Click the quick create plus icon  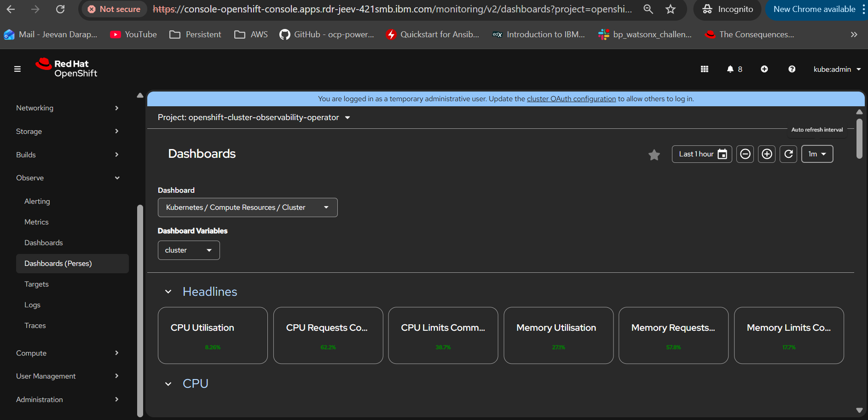(x=764, y=69)
